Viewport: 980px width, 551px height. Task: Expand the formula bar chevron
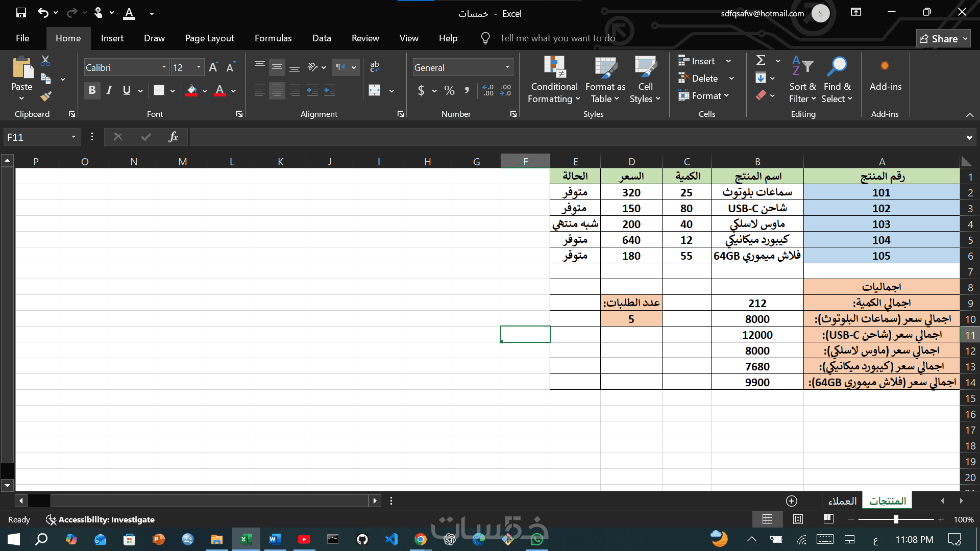pos(969,137)
